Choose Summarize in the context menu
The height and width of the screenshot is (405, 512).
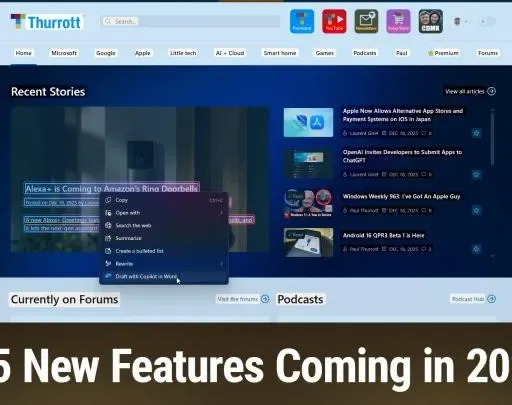164,238
